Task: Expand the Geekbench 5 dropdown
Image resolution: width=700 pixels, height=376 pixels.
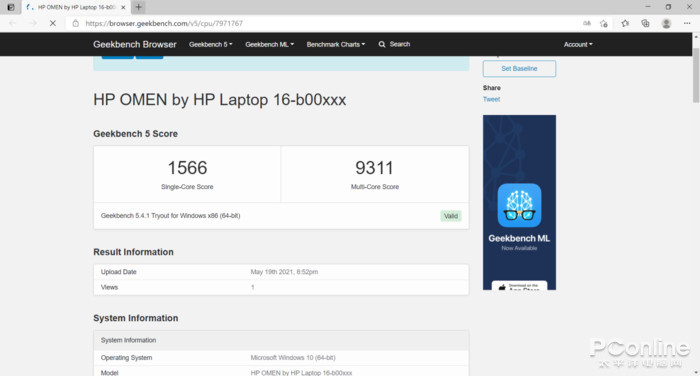Action: (x=211, y=44)
